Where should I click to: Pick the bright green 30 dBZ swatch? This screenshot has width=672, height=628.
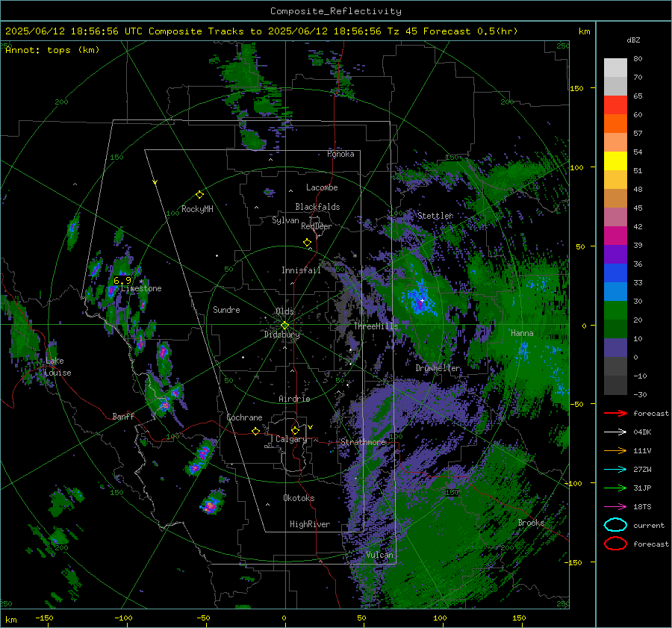coord(615,310)
